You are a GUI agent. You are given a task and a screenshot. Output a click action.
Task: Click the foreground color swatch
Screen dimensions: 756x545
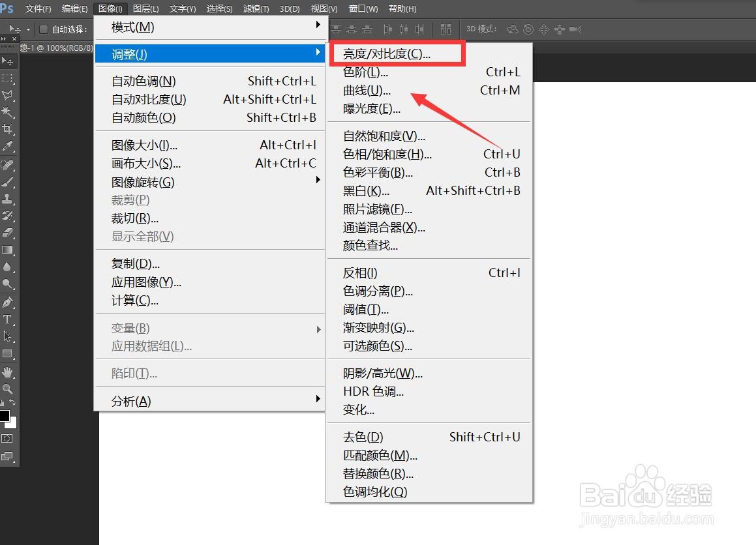5,416
